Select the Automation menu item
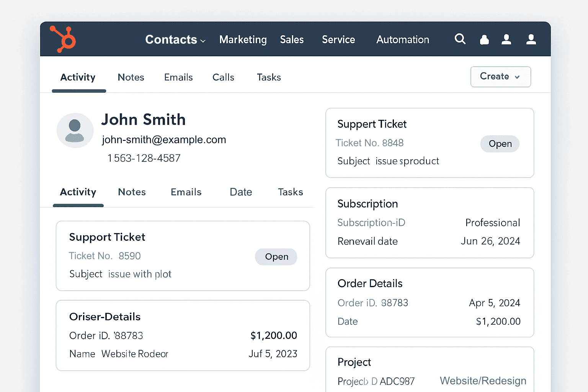 (402, 40)
